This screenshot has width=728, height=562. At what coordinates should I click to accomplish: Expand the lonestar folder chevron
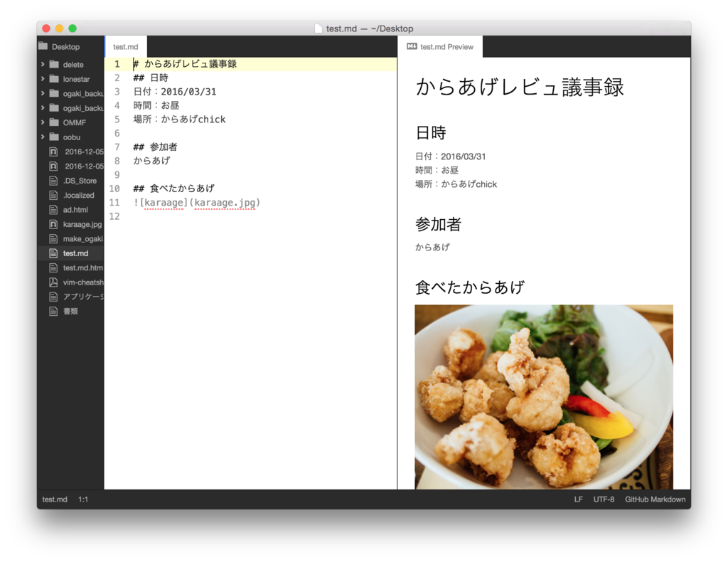pyautogui.click(x=43, y=79)
